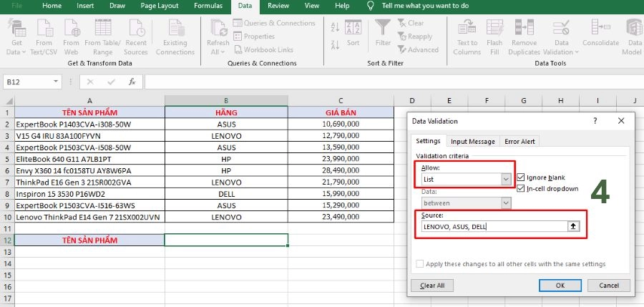
Task: Open the Input Message tab
Action: [473, 142]
